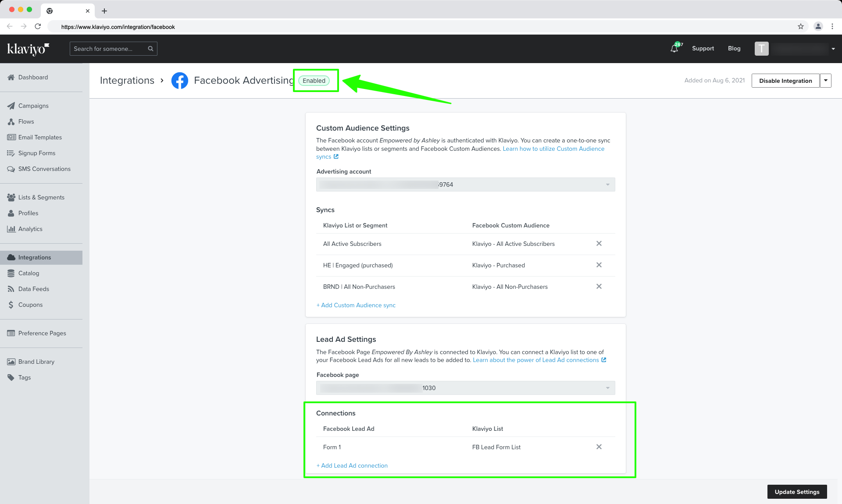842x504 pixels.
Task: Remove the BRND All Non-Purchasers sync
Action: [x=599, y=286]
